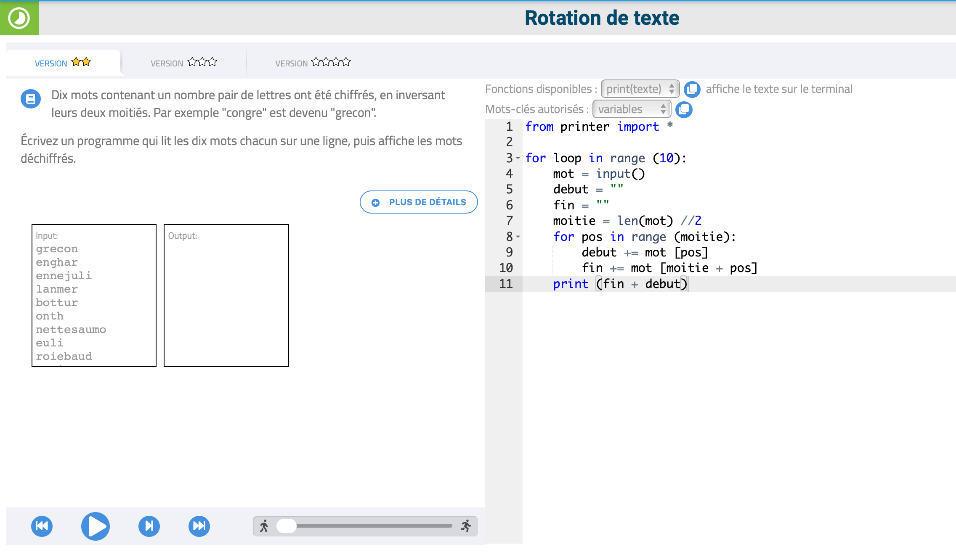This screenshot has height=560, width=956.
Task: Switch to the three-star version tab
Action: [183, 63]
